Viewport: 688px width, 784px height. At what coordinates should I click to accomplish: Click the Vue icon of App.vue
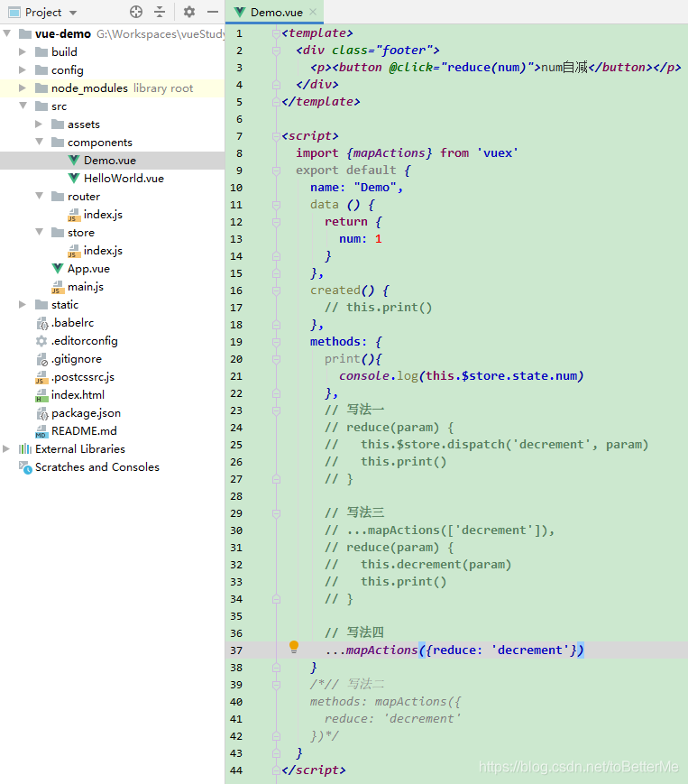point(58,269)
